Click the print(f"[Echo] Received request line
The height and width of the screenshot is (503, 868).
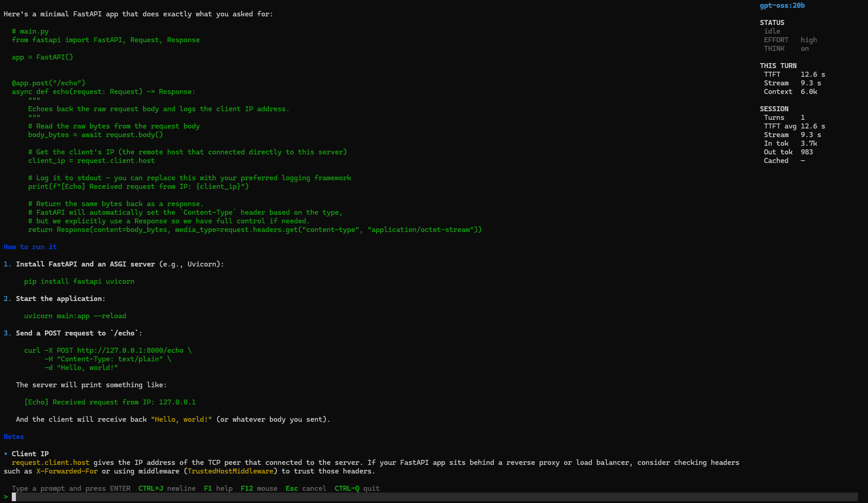(x=139, y=187)
